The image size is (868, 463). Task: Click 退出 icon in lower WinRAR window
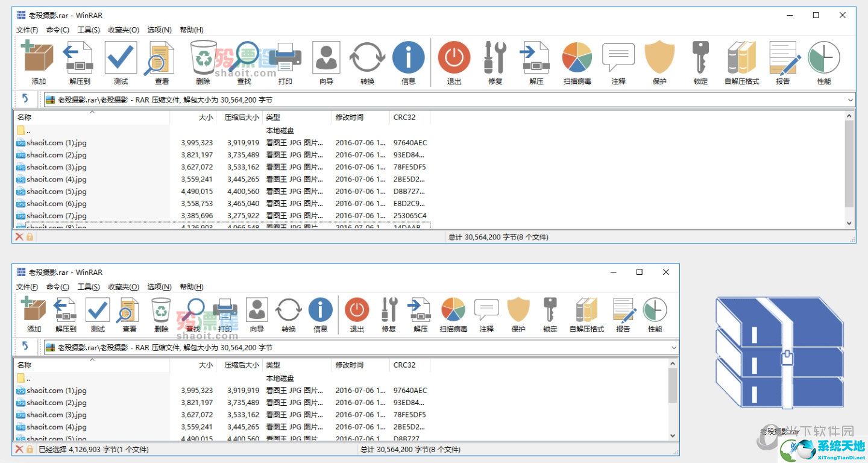357,310
